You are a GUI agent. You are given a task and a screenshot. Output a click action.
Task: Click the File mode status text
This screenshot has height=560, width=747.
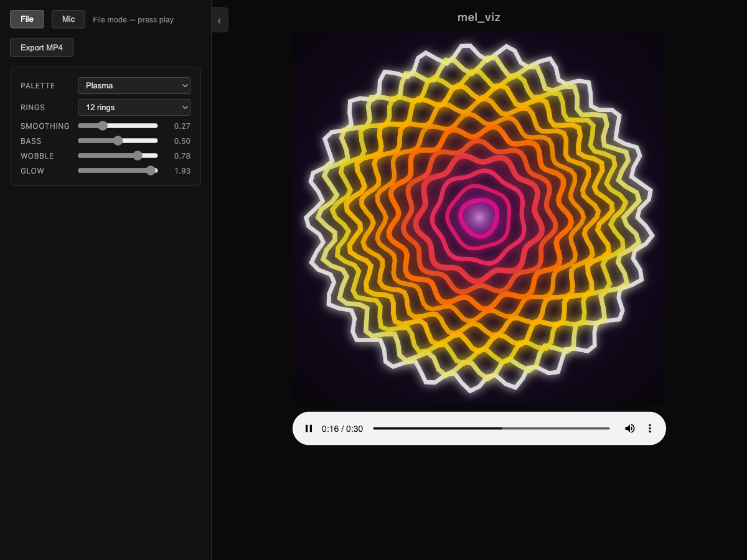(133, 20)
